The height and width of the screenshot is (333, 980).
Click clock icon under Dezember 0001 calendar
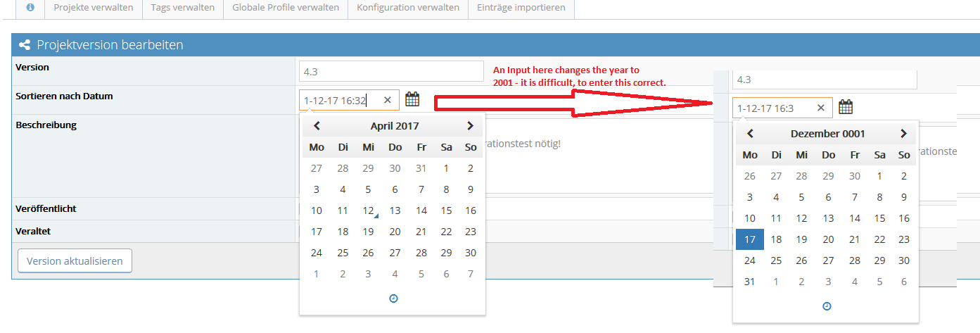827,306
